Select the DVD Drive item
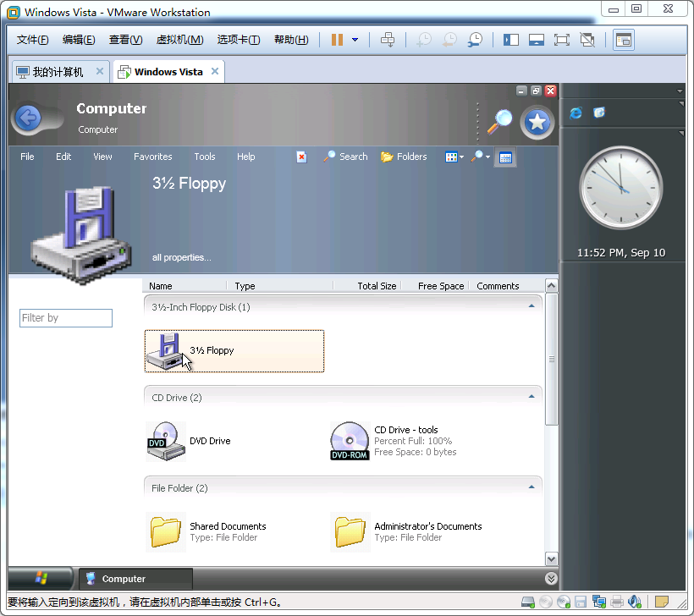Screen dimensions: 694x616 point(190,441)
